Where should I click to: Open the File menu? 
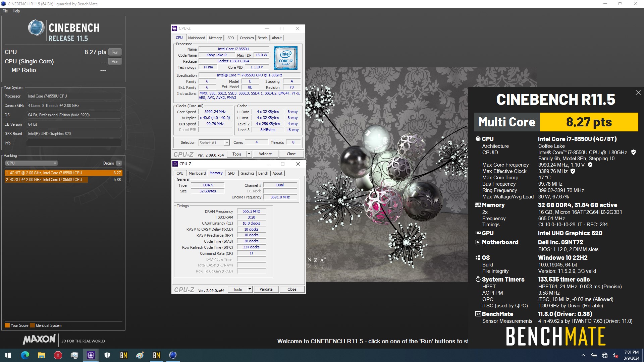click(5, 11)
